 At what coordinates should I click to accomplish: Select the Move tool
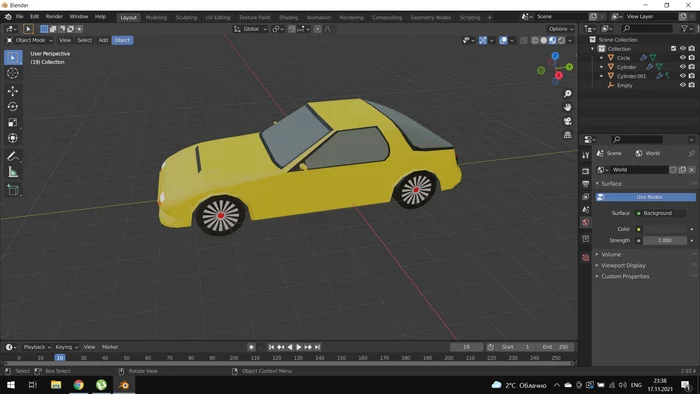click(x=12, y=91)
